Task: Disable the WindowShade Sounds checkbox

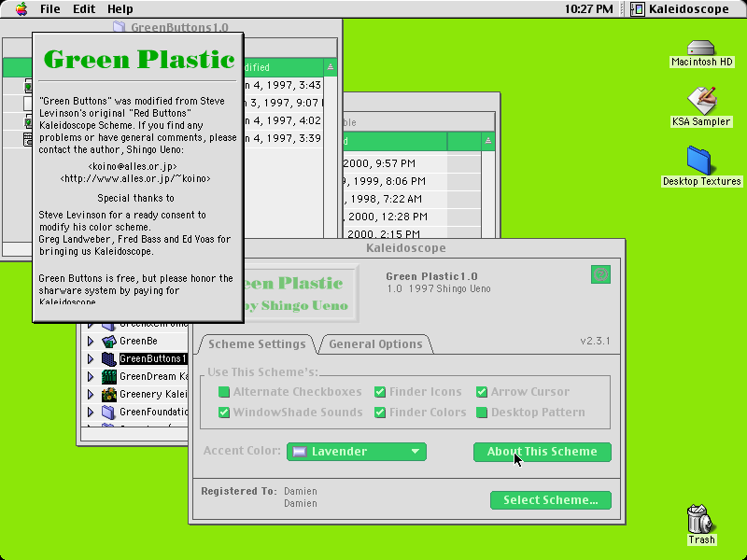Action: pos(223,413)
